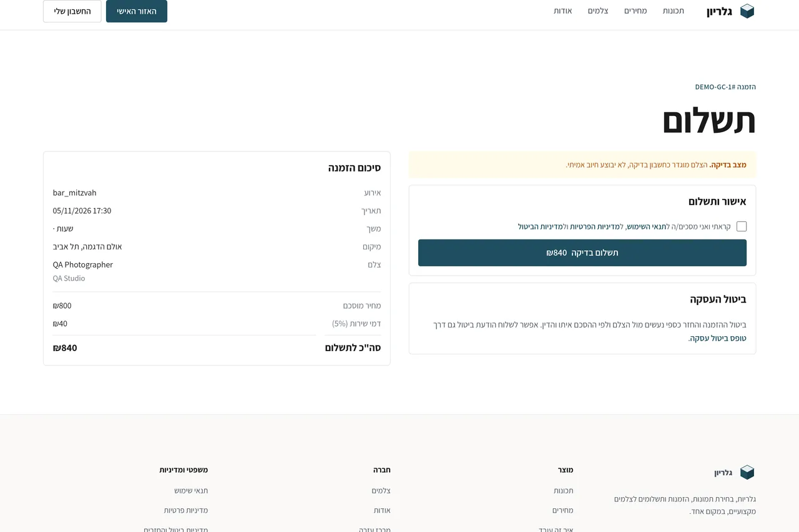
Task: Click the ביטול העסקה section heading
Action: point(718,299)
